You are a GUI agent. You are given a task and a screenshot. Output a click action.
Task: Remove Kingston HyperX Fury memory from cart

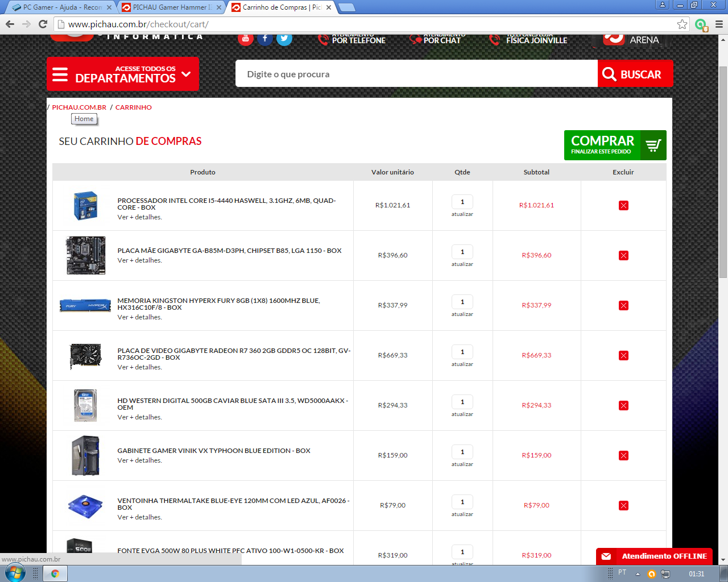point(623,305)
